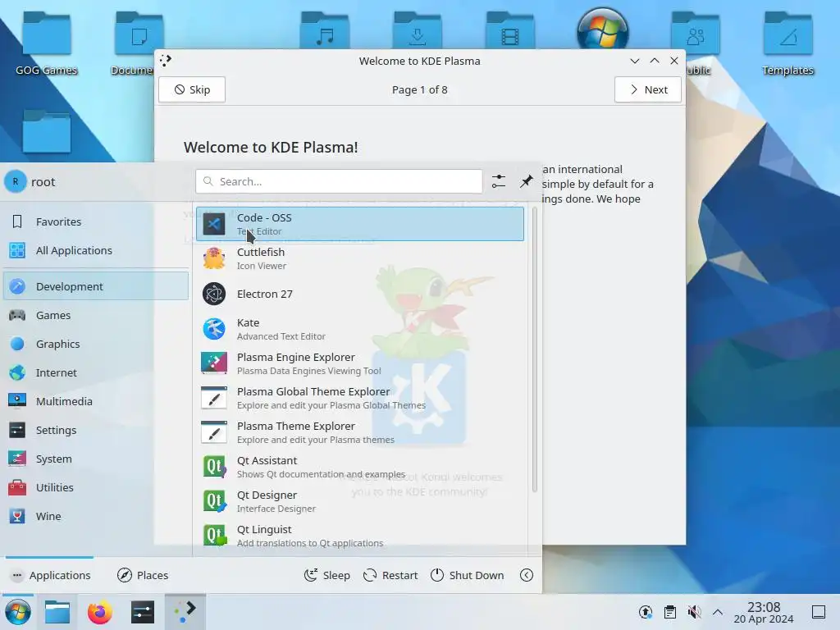
Task: Launch Code - OSS text editor
Action: tap(359, 224)
